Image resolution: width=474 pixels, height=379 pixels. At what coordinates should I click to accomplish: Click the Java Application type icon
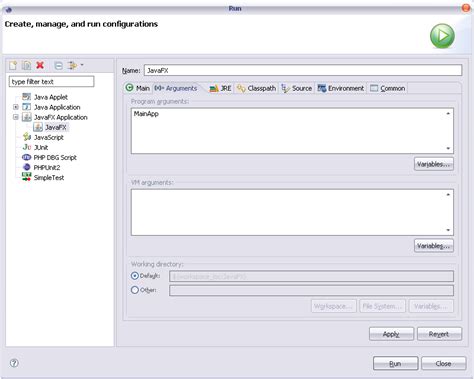coord(26,107)
